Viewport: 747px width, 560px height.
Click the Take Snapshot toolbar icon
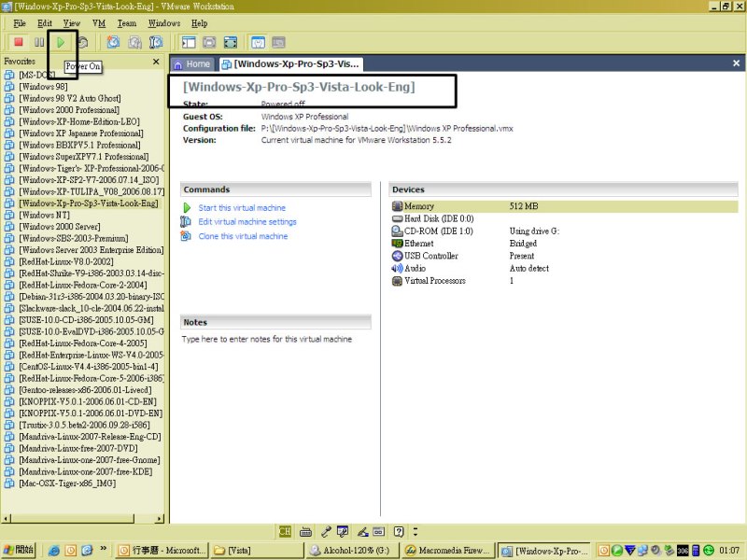(x=113, y=42)
